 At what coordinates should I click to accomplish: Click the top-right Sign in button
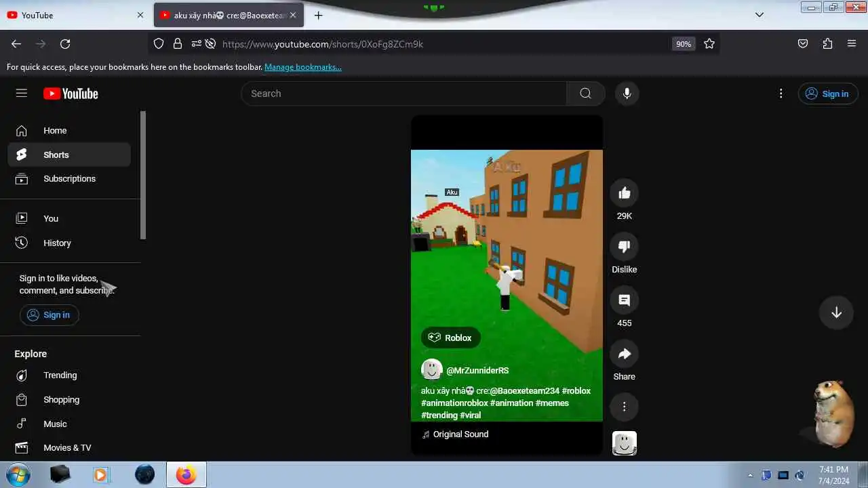click(828, 94)
